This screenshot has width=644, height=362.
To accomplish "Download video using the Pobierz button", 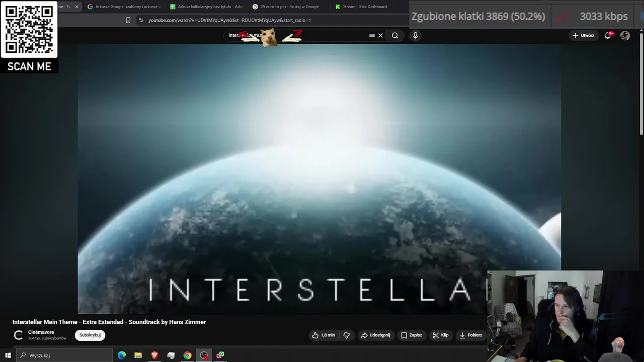I will tap(471, 335).
